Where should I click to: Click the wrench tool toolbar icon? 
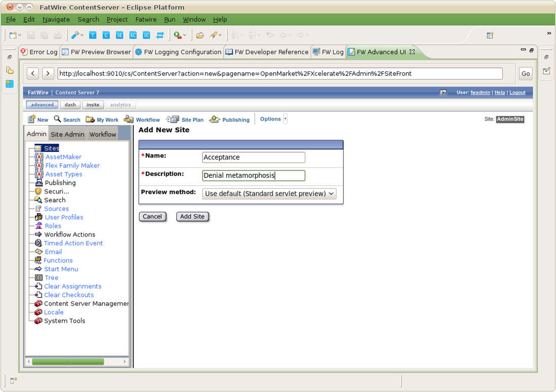[x=75, y=35]
